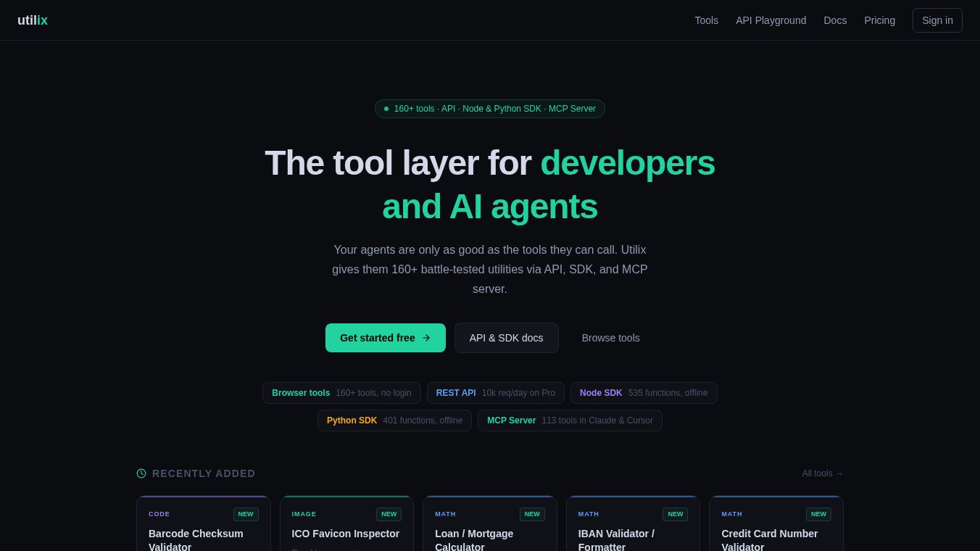Choose the Node SDK chip
980x551 pixels.
644,393
